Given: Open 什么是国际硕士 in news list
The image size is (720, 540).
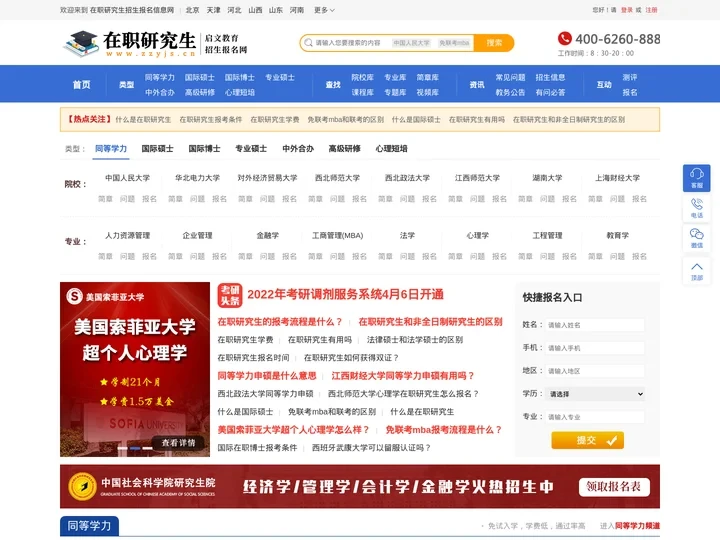Looking at the screenshot, I should coord(245,412).
